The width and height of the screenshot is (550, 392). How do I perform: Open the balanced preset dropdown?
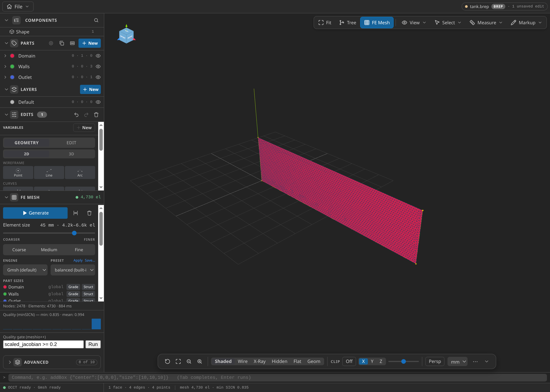(73, 270)
